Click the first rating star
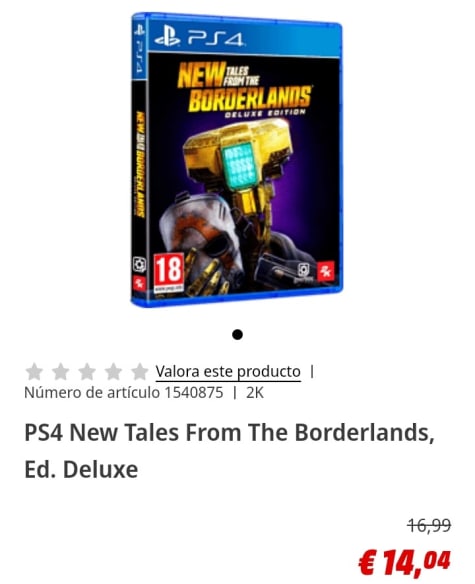 [34, 371]
